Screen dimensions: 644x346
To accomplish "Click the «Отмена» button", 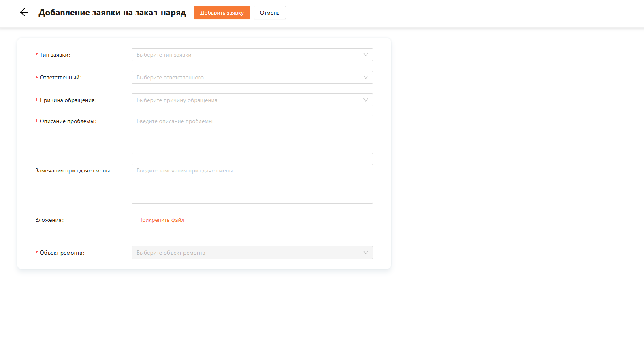I will click(269, 13).
